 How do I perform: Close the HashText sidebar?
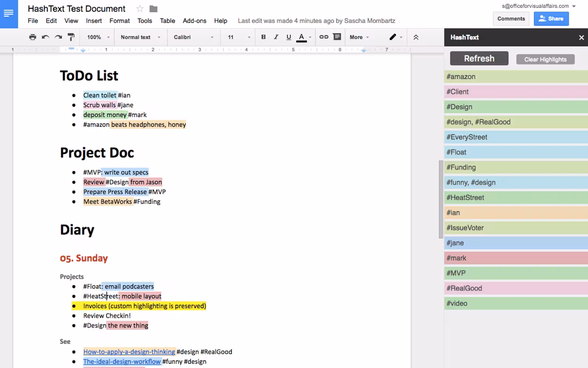(581, 38)
